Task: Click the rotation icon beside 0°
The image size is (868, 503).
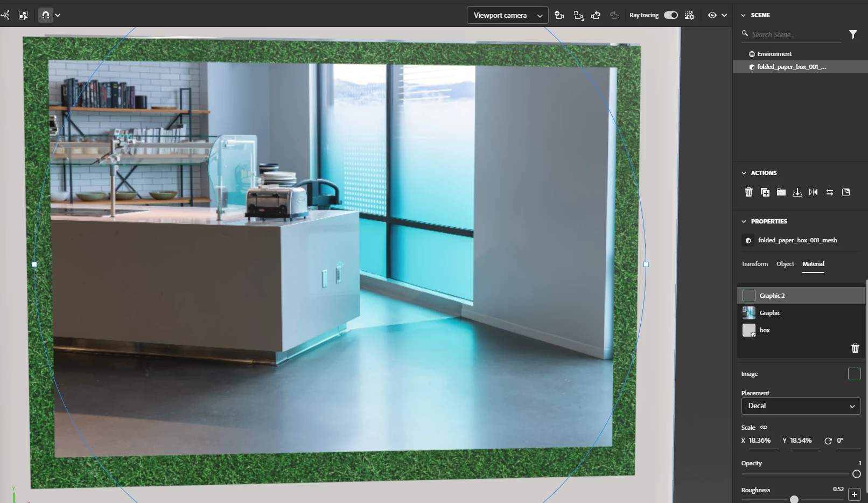Action: tap(828, 441)
